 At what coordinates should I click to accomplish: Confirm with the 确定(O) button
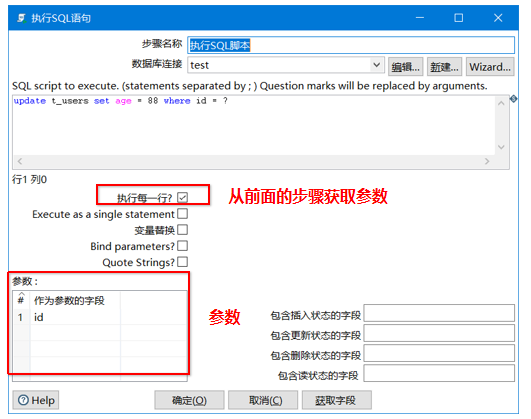pyautogui.click(x=189, y=400)
